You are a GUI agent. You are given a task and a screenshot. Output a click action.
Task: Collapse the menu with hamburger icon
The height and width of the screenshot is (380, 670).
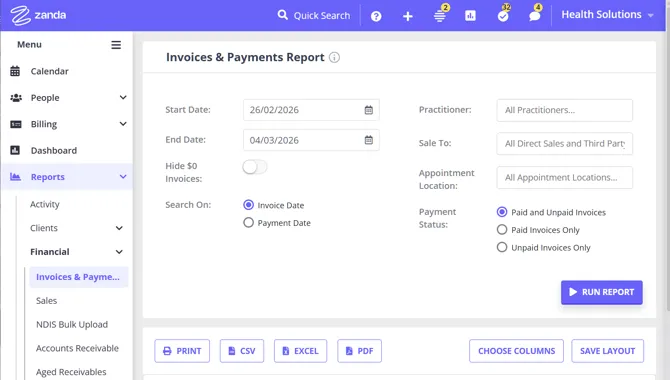(116, 45)
